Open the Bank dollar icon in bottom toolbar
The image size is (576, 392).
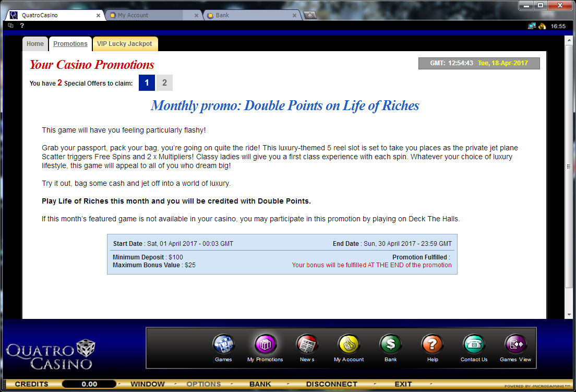click(390, 345)
